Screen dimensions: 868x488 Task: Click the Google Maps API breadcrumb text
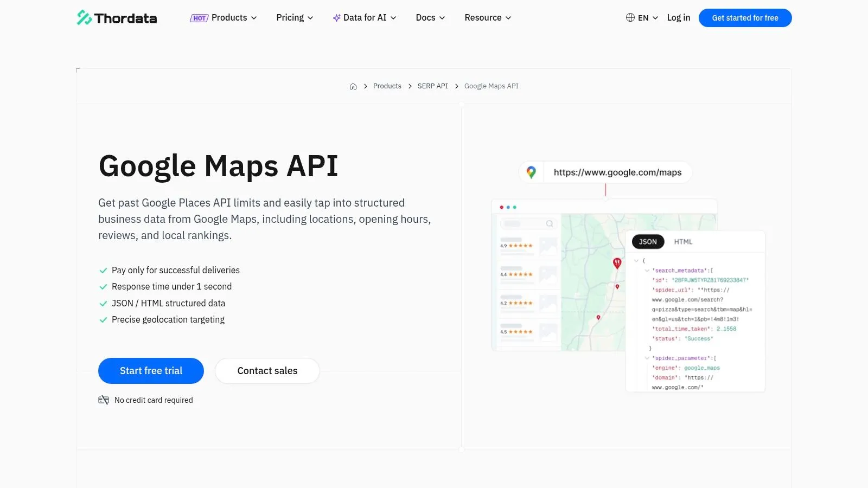point(491,86)
